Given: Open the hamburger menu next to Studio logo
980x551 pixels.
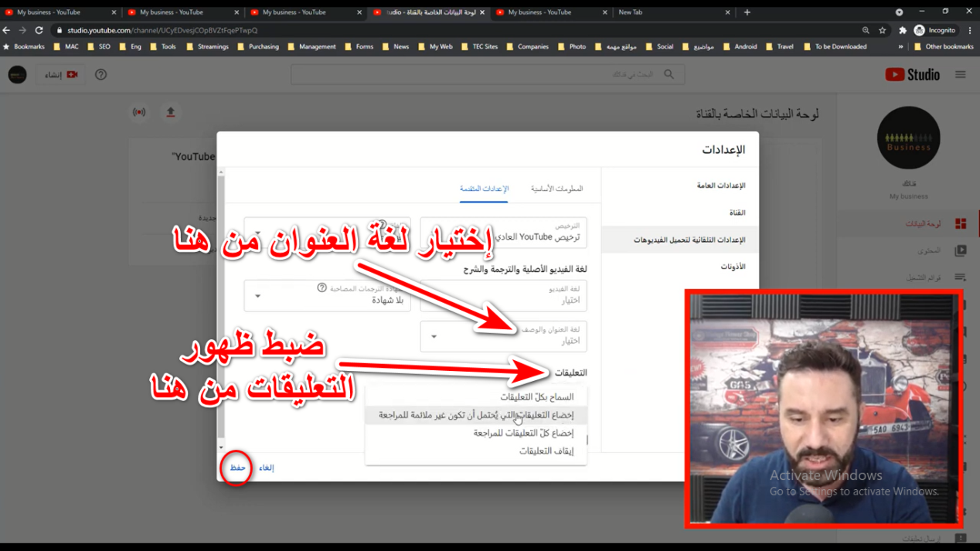Looking at the screenshot, I should [960, 75].
